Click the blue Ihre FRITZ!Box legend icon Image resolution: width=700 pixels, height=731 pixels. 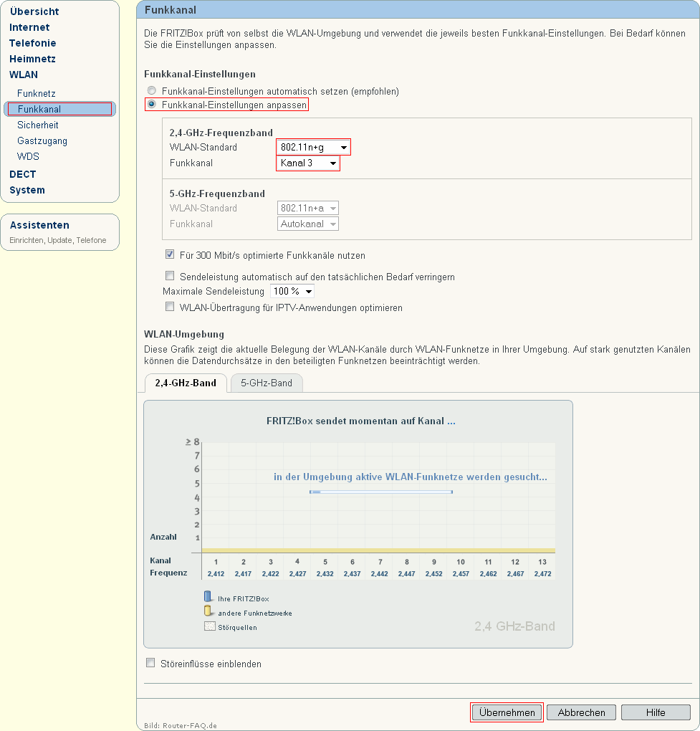pos(208,596)
